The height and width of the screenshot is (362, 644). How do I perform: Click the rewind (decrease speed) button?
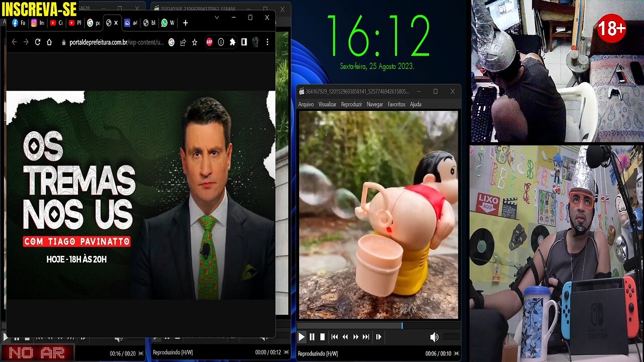(345, 337)
